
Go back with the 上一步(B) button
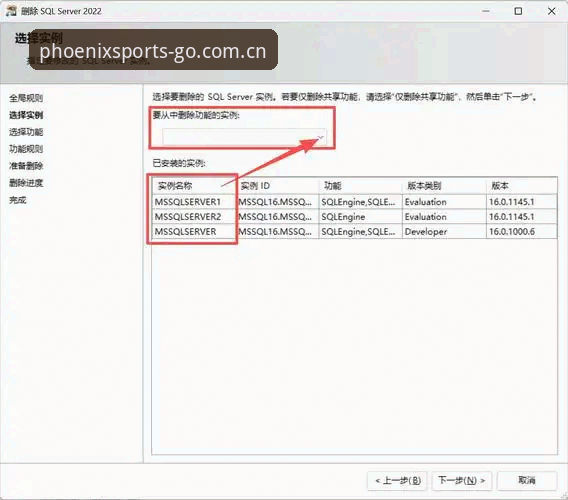click(398, 480)
